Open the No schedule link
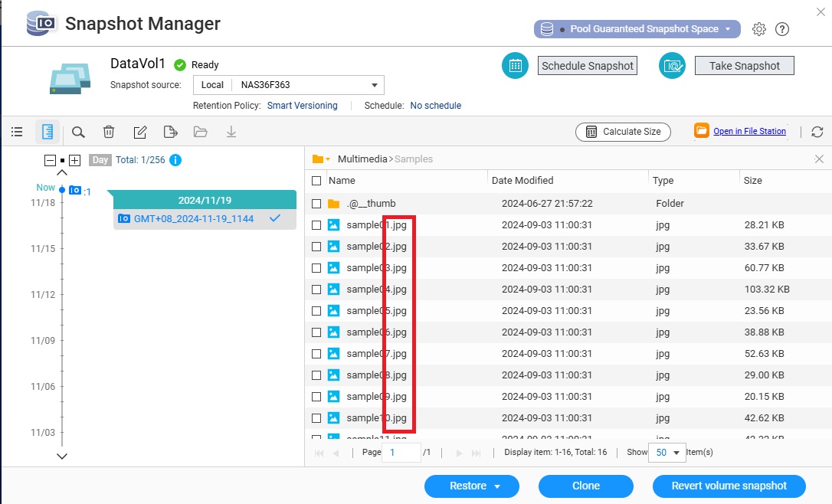 coord(436,106)
